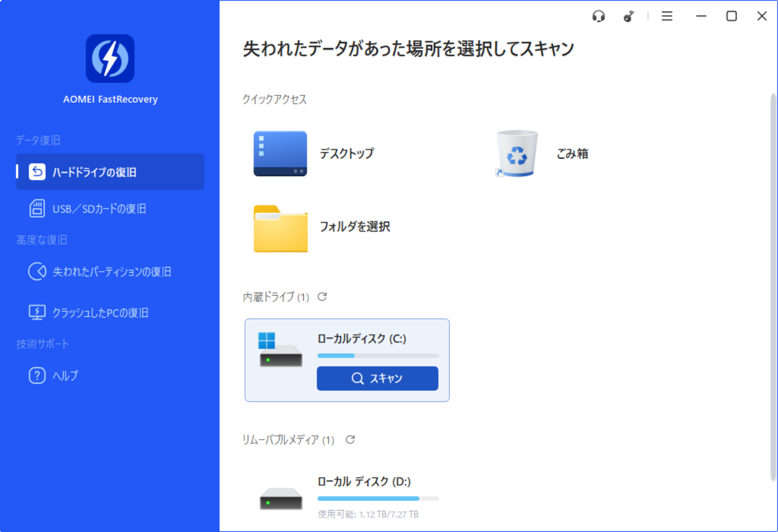Click the 使用可能: 1.12 TB/7.27 TB text
The image size is (778, 532).
point(368,514)
